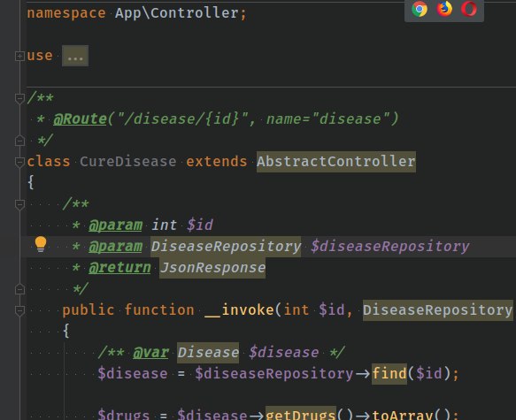This screenshot has height=420, width=516.
Task: Click the yellow lightbulb quick-fix icon
Action: pos(41,244)
